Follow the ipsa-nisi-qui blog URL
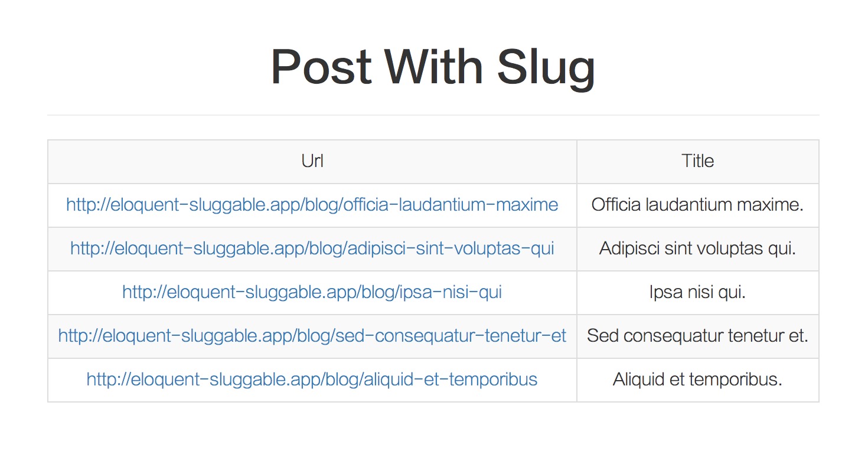 pyautogui.click(x=312, y=292)
